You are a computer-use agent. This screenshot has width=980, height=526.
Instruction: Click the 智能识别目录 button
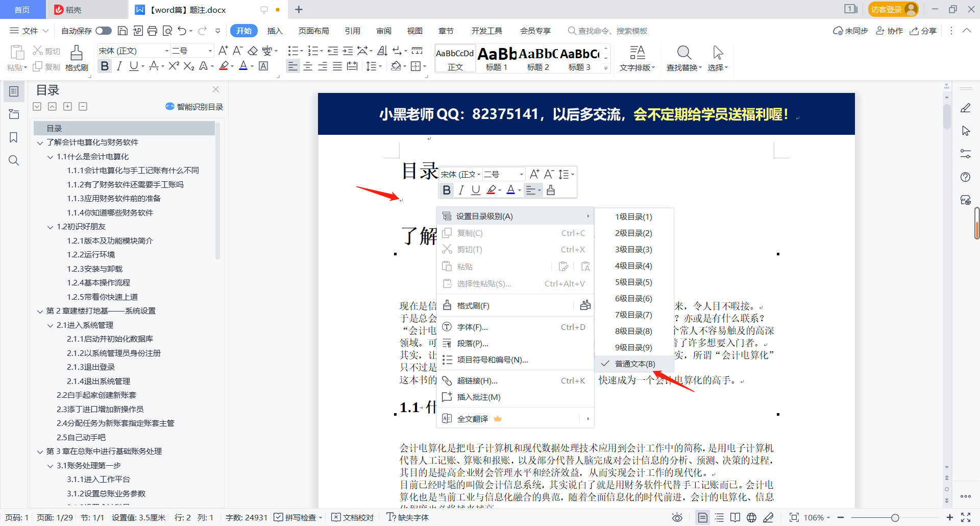click(194, 106)
